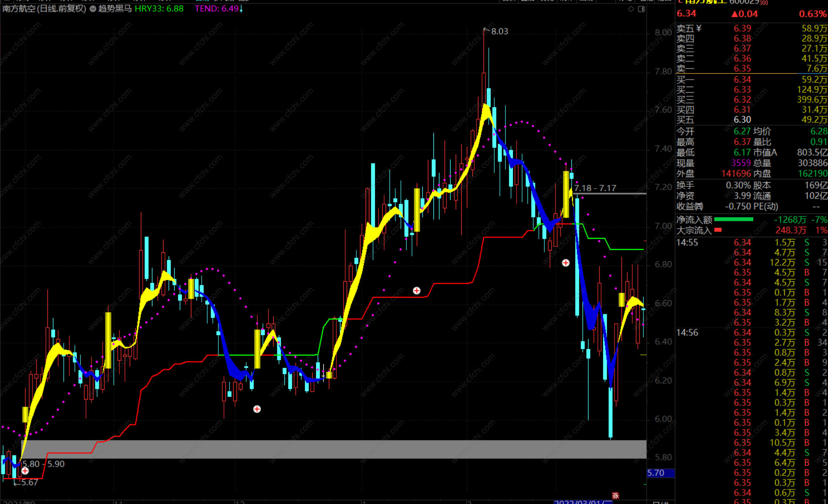Click the ¥ symbol next to 卖五
Screen dimensions: 828x504
699,29
